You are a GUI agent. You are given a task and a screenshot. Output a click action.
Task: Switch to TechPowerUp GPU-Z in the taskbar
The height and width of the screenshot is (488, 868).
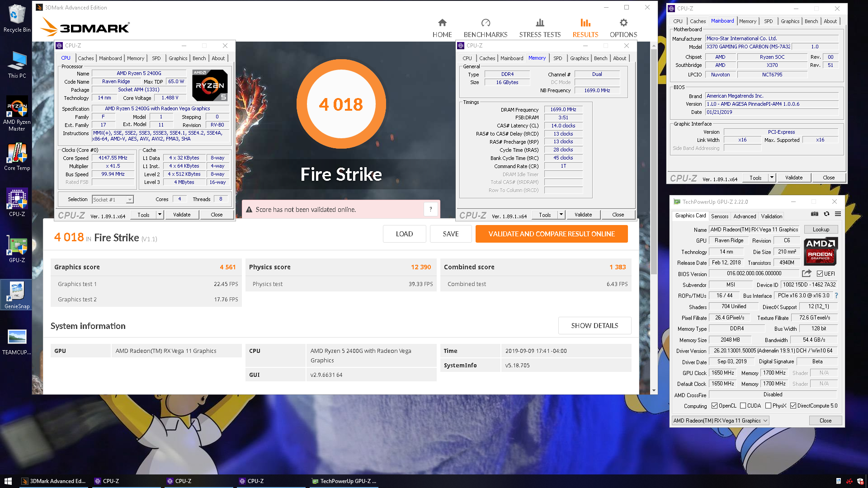(x=344, y=481)
